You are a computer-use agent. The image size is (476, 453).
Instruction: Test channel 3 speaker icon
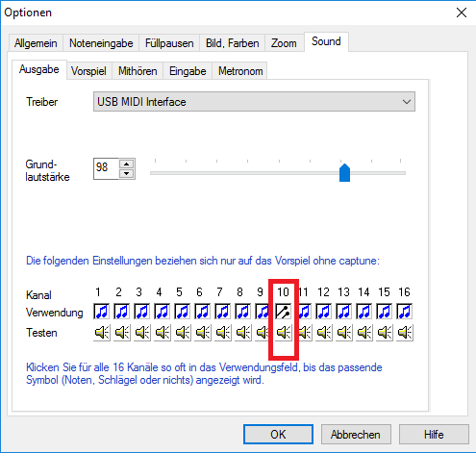point(142,333)
